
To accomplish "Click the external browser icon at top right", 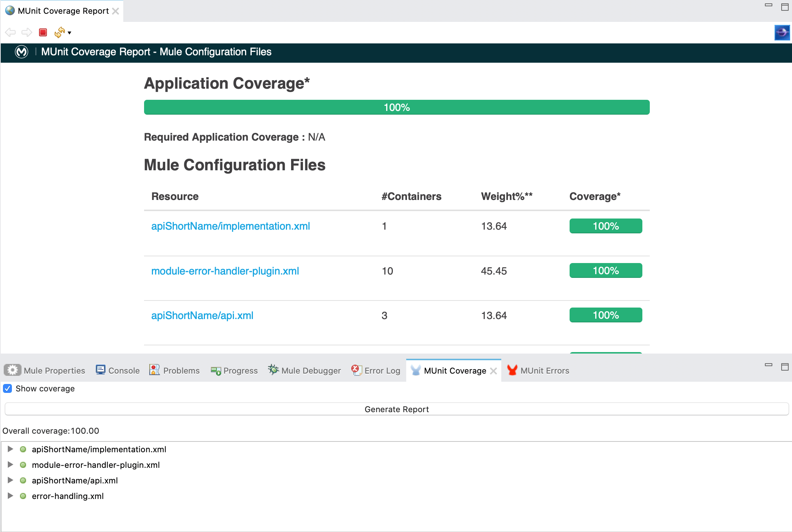I will tap(782, 33).
